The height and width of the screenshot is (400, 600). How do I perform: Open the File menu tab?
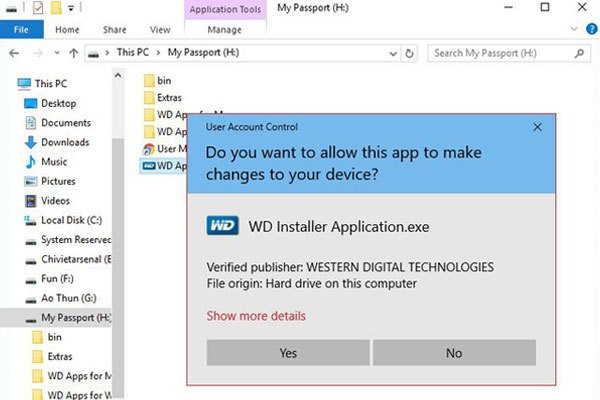point(21,30)
